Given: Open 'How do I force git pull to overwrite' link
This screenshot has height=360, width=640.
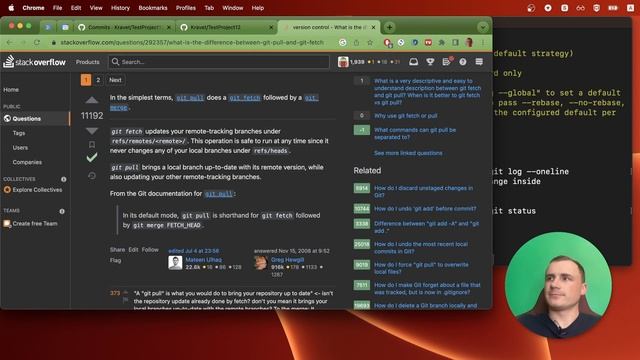Looking at the screenshot, I should [421, 268].
